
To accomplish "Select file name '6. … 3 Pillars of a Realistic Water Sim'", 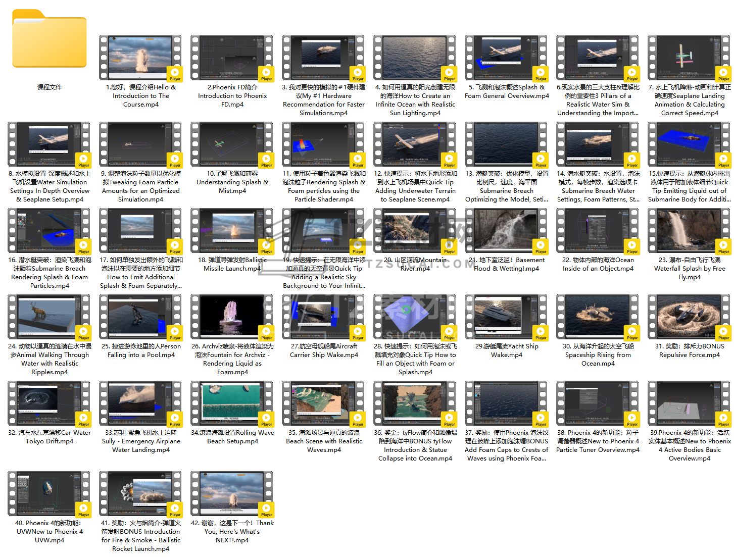I will tap(598, 100).
